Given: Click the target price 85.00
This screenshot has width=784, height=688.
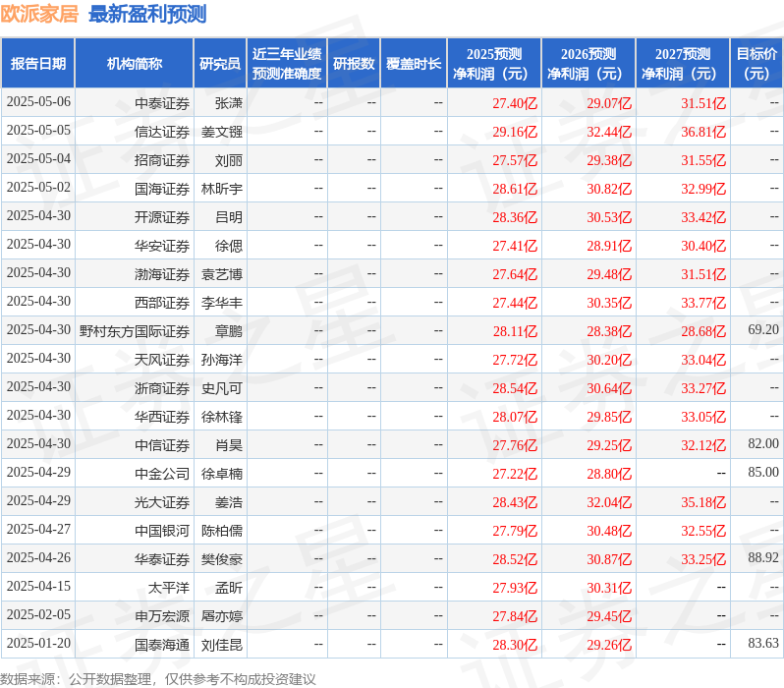Looking at the screenshot, I should (763, 473).
